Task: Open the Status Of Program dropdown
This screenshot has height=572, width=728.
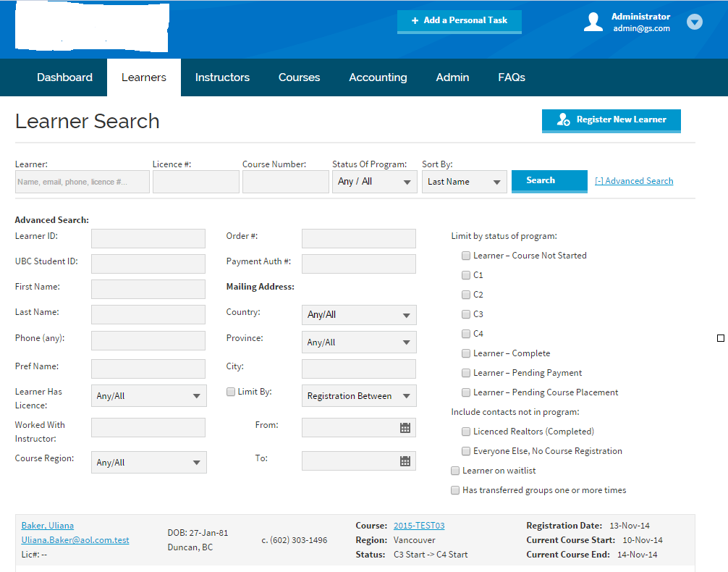Action: tap(374, 182)
